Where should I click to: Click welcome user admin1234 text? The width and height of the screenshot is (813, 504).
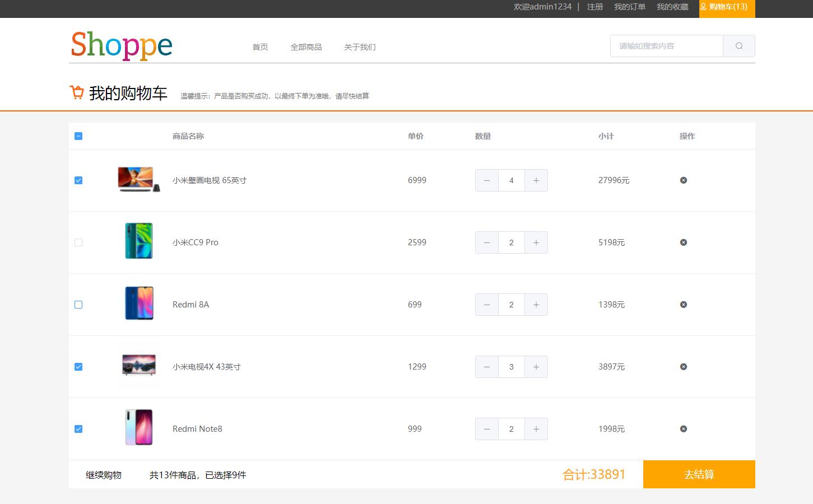pyautogui.click(x=542, y=7)
